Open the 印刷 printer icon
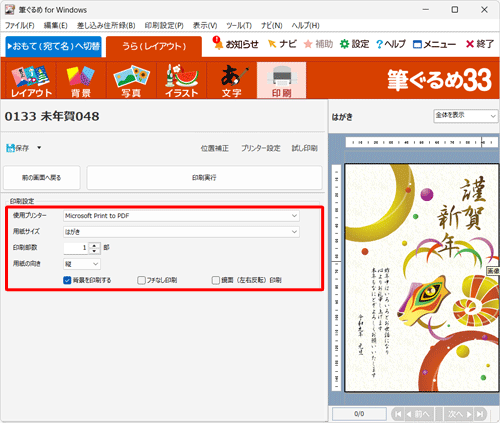 [282, 80]
